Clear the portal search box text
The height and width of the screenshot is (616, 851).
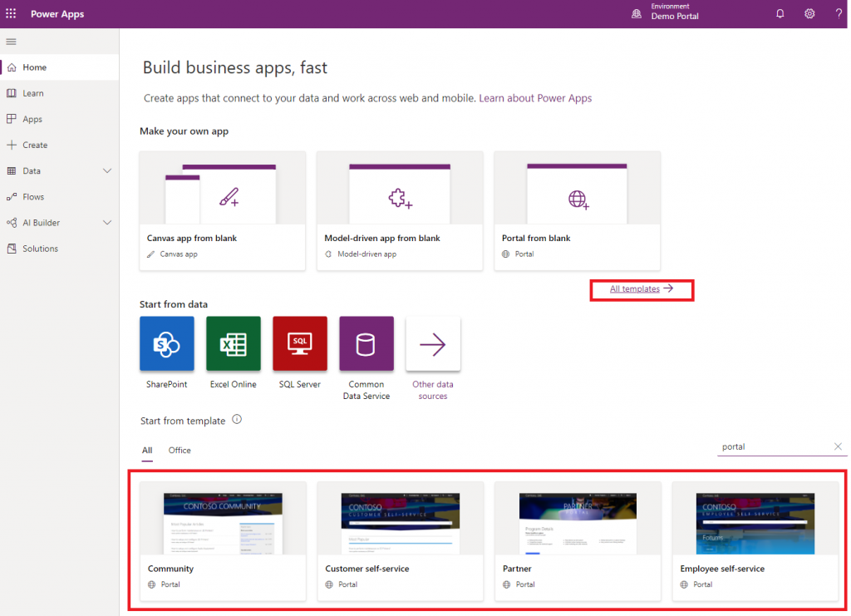[x=838, y=446]
